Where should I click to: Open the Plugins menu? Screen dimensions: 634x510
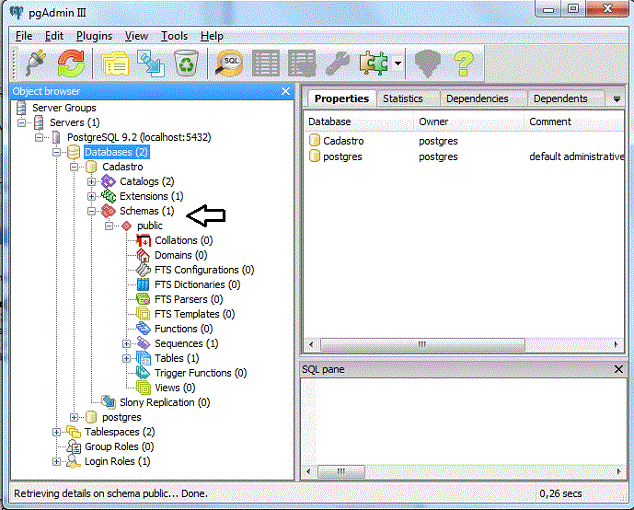(x=94, y=36)
